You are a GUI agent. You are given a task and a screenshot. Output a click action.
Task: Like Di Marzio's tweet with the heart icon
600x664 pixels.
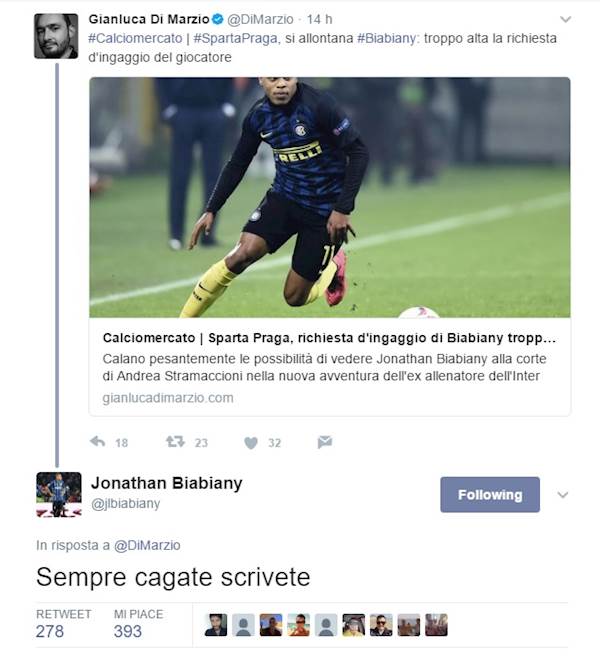[x=251, y=443]
